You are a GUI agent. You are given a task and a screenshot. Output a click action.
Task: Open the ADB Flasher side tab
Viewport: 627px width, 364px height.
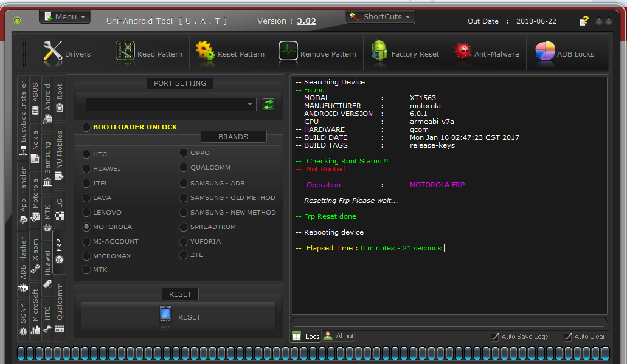[x=23, y=264]
